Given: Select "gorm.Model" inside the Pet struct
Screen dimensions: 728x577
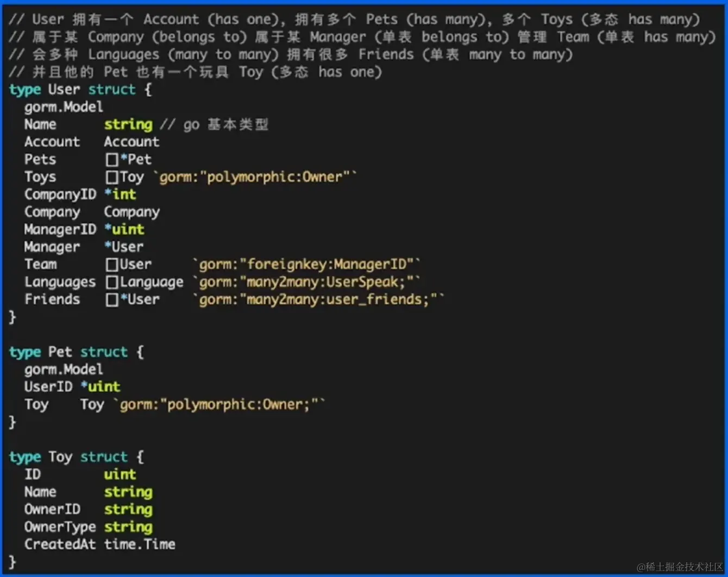Looking at the screenshot, I should point(64,369).
